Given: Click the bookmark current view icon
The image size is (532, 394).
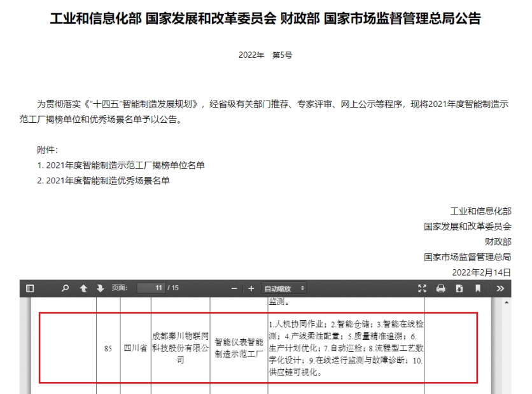Looking at the screenshot, I should [x=477, y=288].
